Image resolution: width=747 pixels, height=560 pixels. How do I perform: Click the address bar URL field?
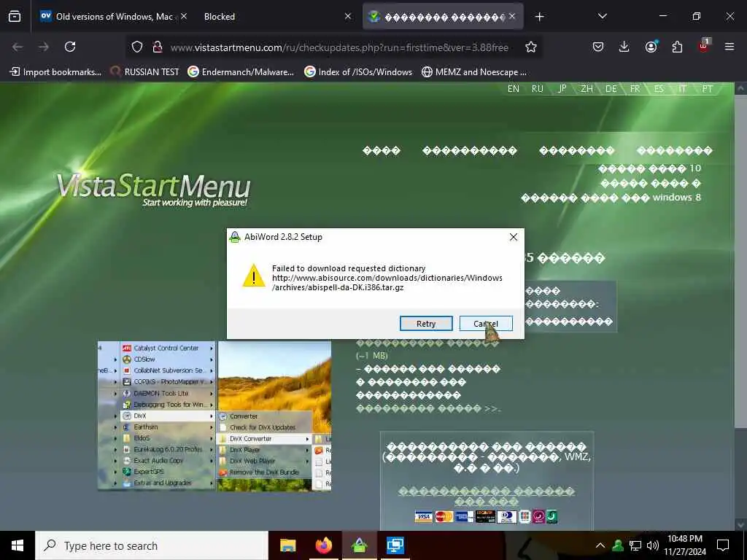(x=339, y=47)
